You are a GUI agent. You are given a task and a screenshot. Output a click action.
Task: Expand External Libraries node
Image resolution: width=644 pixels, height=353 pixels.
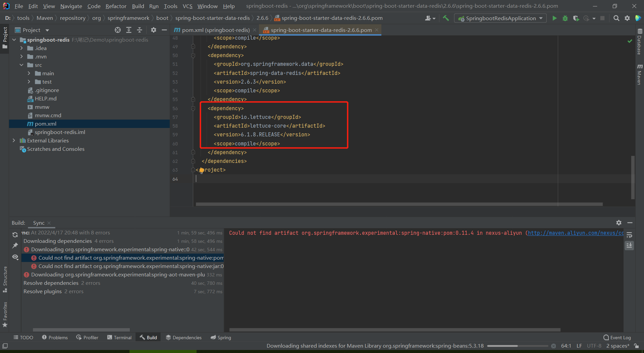point(14,140)
